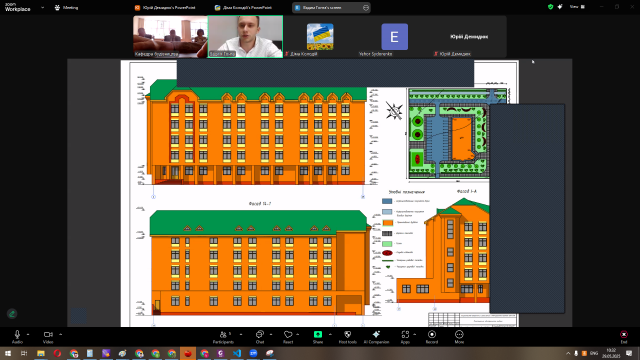Expand the arrow beside Apps
The image size is (640, 360).
(x=415, y=334)
